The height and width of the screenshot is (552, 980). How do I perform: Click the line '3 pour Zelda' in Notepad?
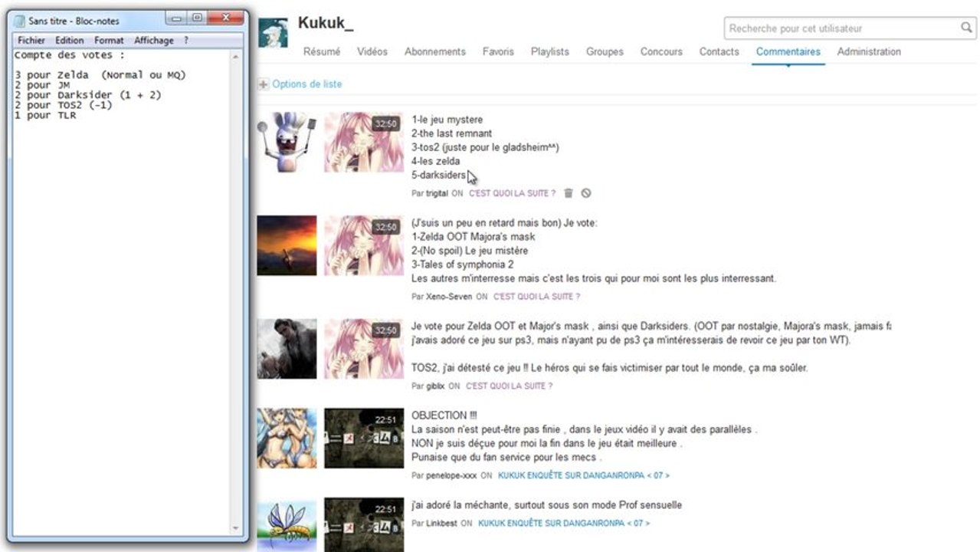(100, 75)
